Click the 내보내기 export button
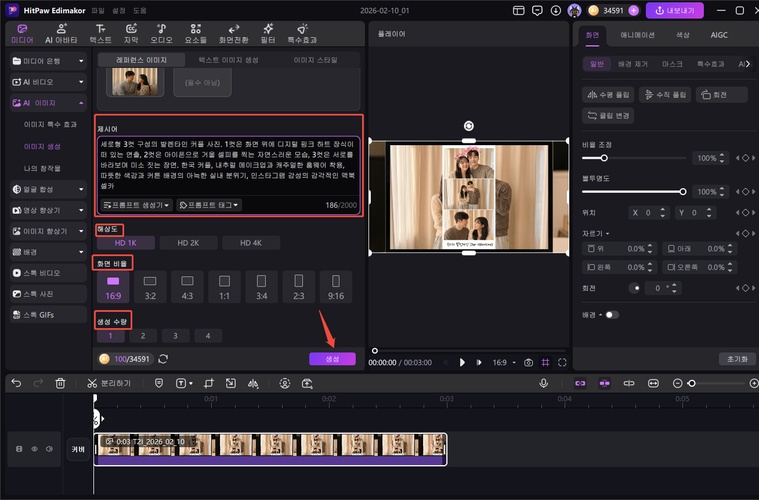Screen dimensions: 759x500 (x=675, y=10)
